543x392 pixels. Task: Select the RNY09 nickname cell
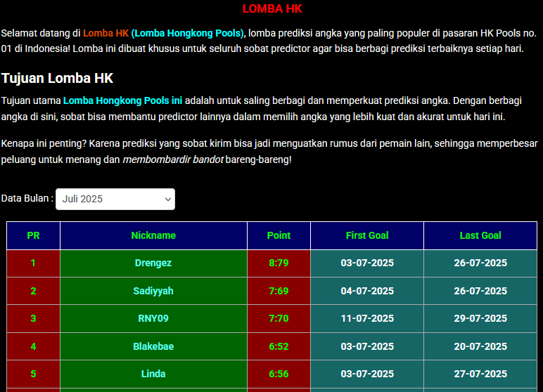tap(153, 318)
